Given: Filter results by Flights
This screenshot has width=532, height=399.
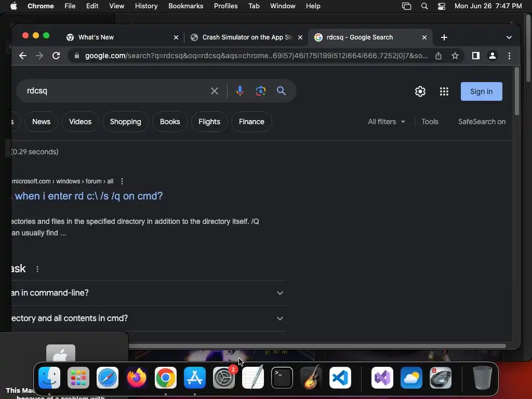Looking at the screenshot, I should [x=209, y=122].
